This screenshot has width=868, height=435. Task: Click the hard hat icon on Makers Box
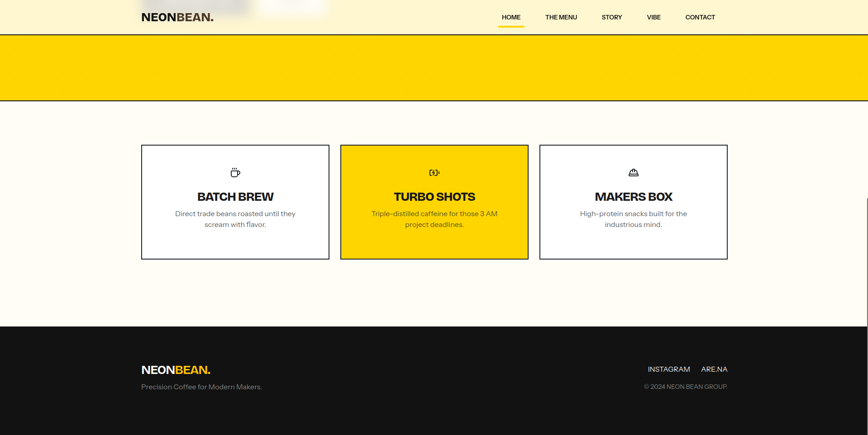click(633, 172)
